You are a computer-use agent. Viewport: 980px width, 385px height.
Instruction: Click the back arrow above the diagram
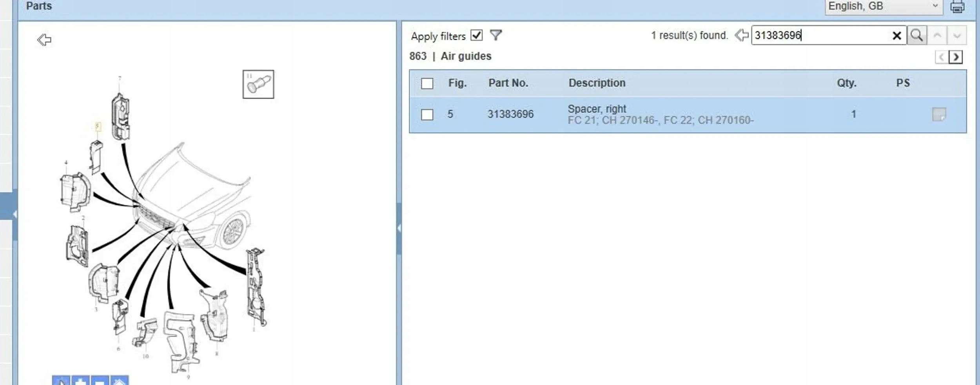[44, 40]
